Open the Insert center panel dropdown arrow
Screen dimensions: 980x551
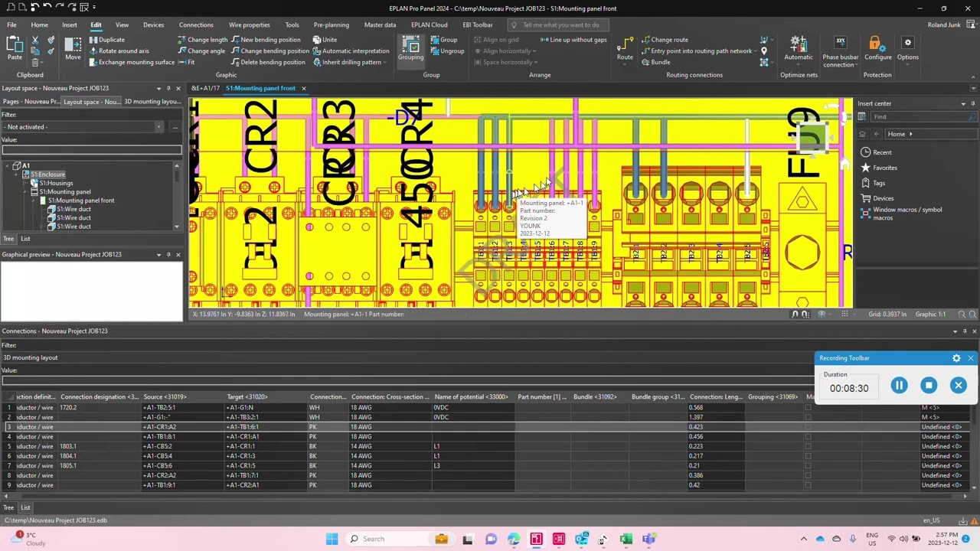963,103
